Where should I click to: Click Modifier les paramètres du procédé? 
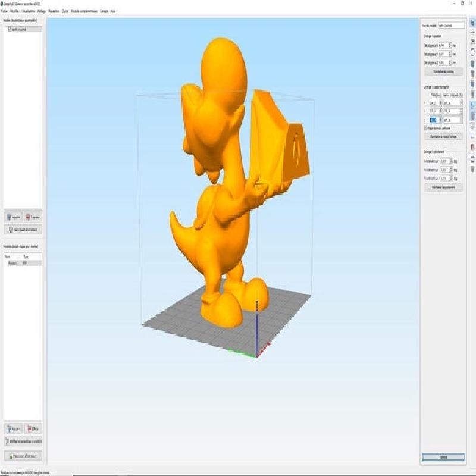click(x=23, y=441)
